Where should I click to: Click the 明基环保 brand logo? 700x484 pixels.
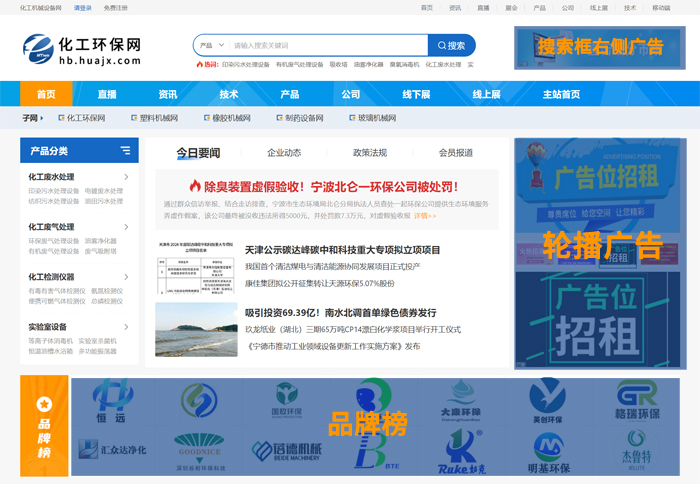[x=547, y=453]
